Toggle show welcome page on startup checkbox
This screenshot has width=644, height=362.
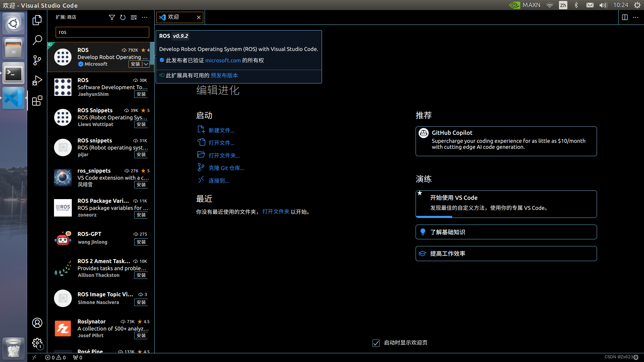376,343
